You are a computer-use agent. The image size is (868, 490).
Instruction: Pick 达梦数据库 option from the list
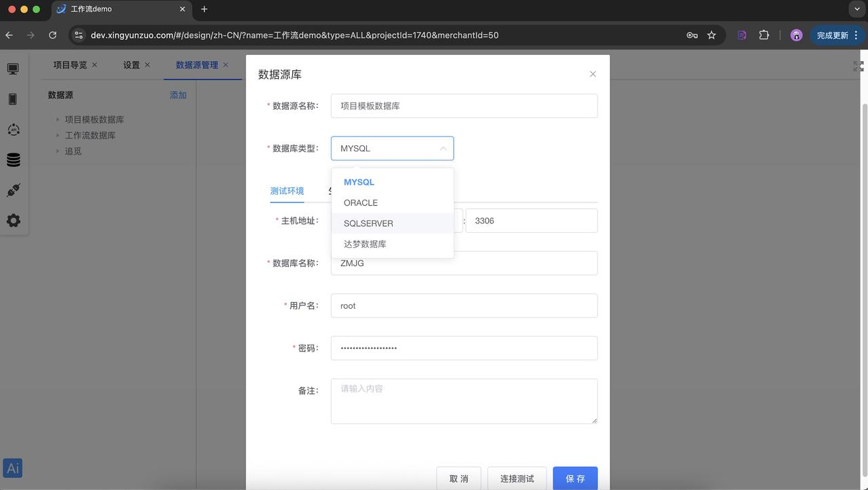(x=365, y=244)
